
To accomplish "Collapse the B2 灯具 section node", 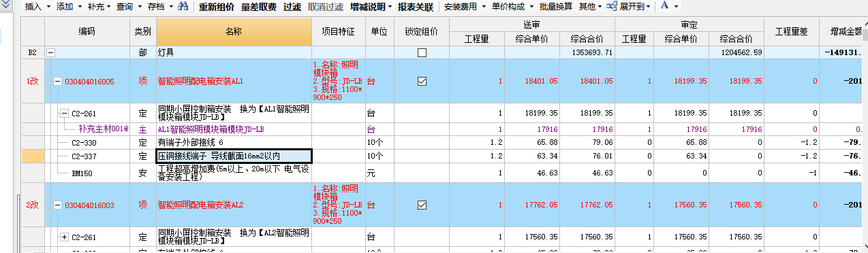I will click(x=50, y=52).
